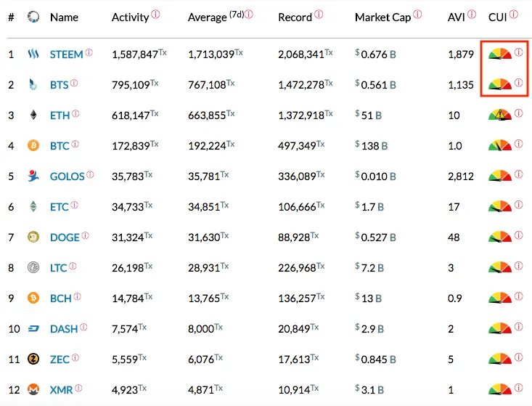The height and width of the screenshot is (406, 532).
Task: Open the BCH coin link
Action: [x=61, y=299]
